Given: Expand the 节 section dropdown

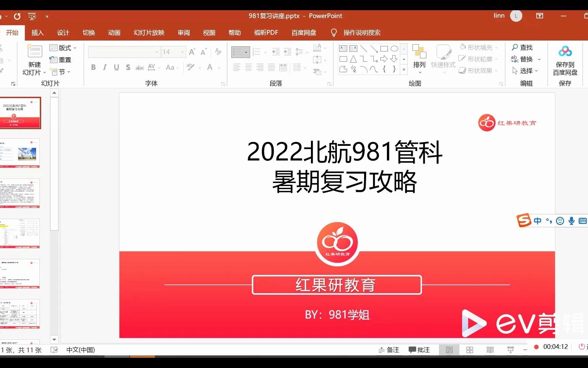Looking at the screenshot, I should (61, 72).
